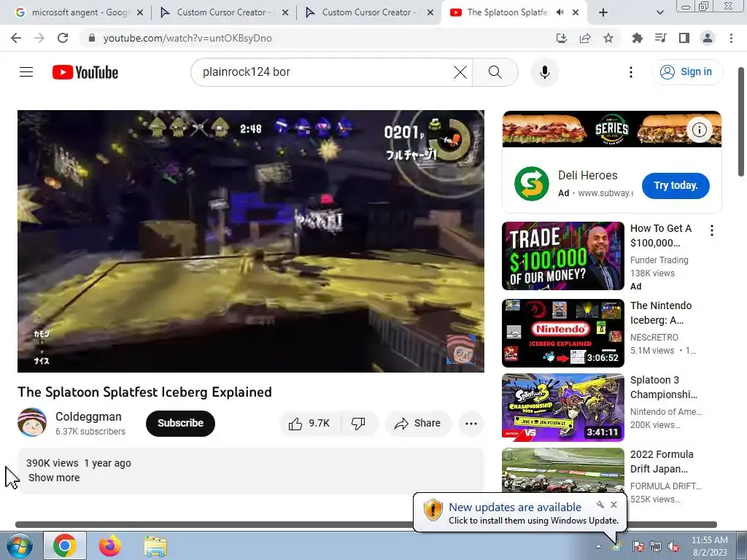Reload the YouTube page
The height and width of the screenshot is (560, 747).
coord(63,38)
